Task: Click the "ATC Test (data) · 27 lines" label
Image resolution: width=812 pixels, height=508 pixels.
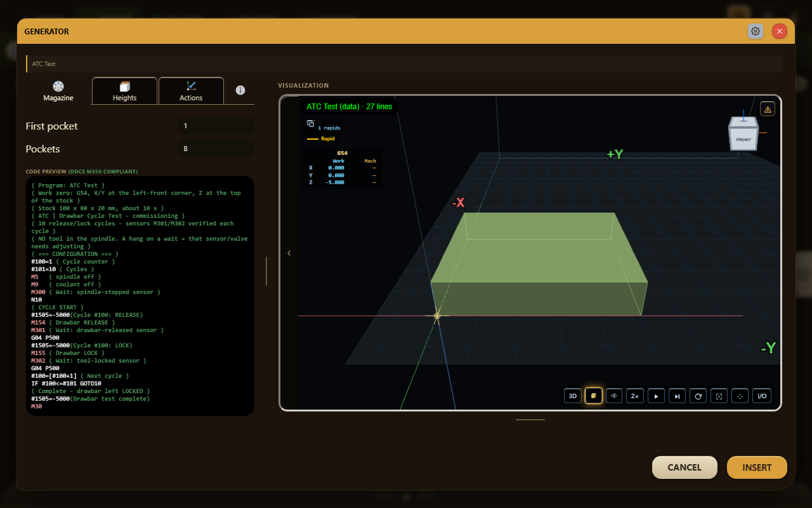Action: pyautogui.click(x=350, y=107)
